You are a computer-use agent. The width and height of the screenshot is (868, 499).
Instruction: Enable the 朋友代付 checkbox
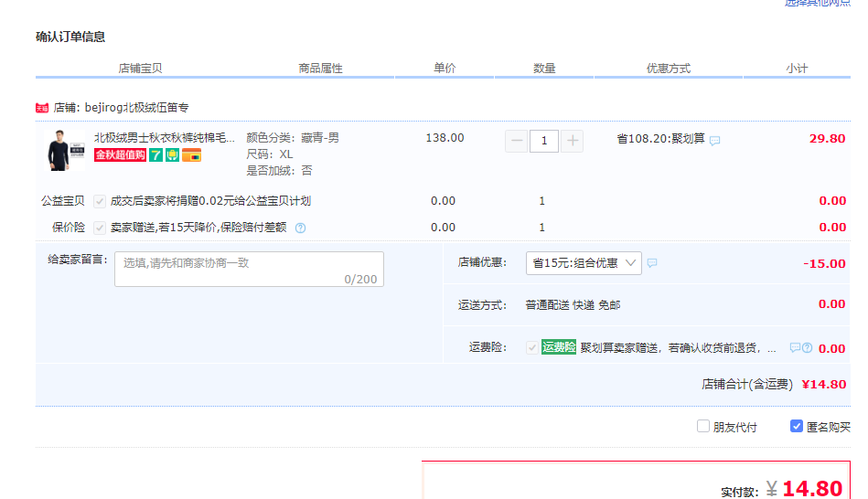coord(703,426)
